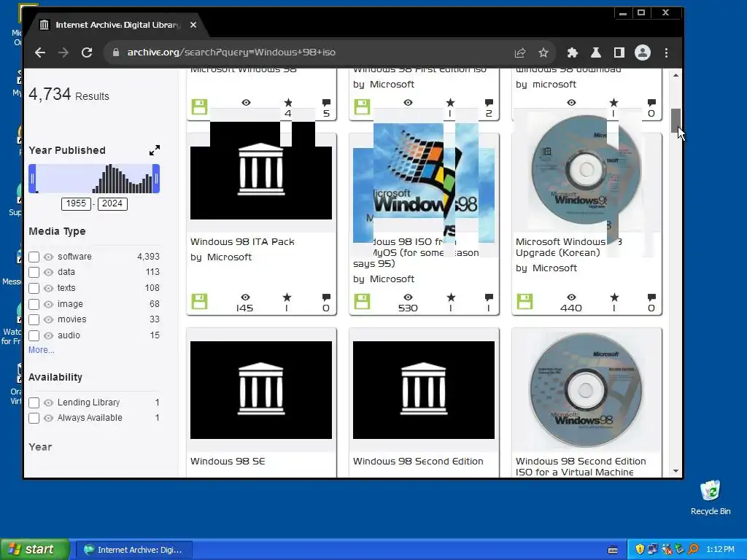Open Microsoft Windows Upgrade (Korean) CD thumbnail
Screen dimensions: 747x560
(x=587, y=171)
